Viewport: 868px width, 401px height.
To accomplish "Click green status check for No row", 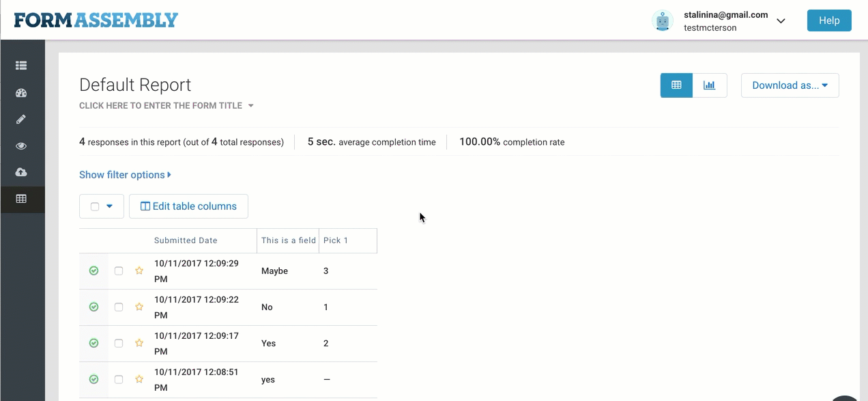I will coord(93,307).
